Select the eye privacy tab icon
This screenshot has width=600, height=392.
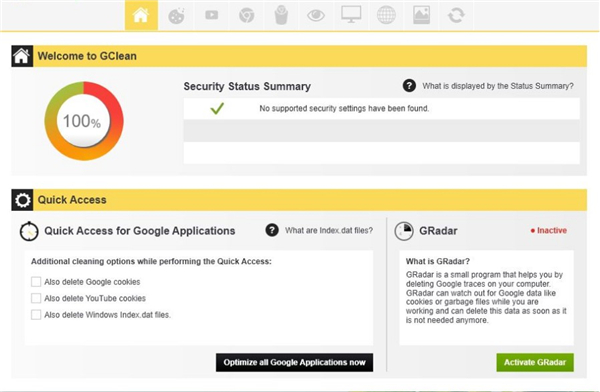click(x=316, y=15)
